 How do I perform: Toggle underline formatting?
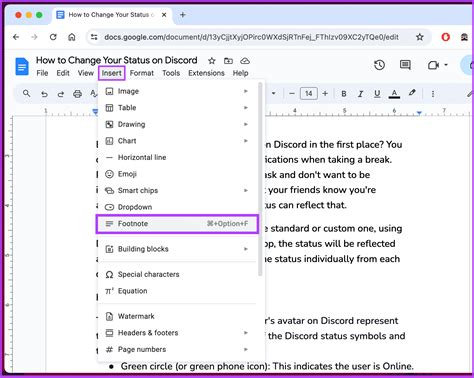click(x=377, y=94)
